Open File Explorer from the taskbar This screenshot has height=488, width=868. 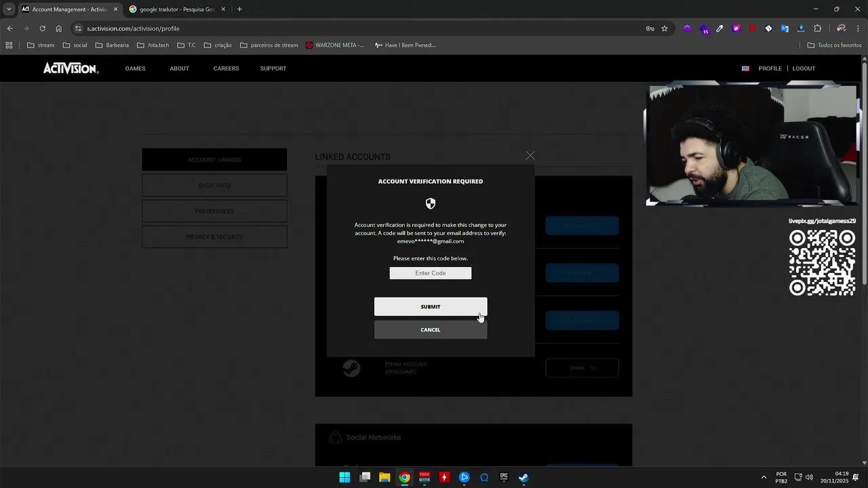click(384, 477)
